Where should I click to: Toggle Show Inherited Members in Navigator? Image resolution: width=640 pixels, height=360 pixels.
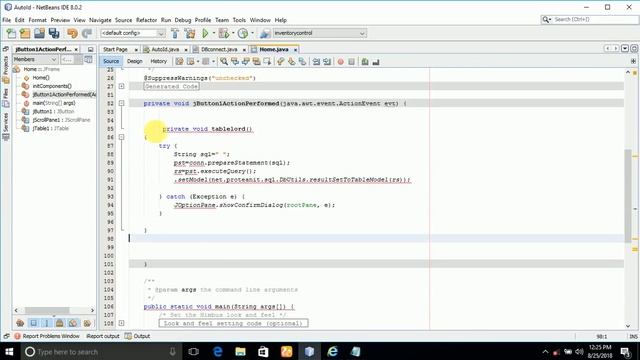point(20,323)
